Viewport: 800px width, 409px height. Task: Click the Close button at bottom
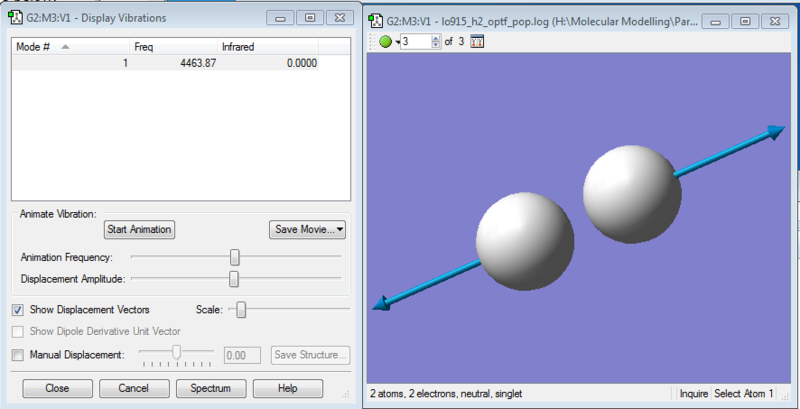[57, 388]
